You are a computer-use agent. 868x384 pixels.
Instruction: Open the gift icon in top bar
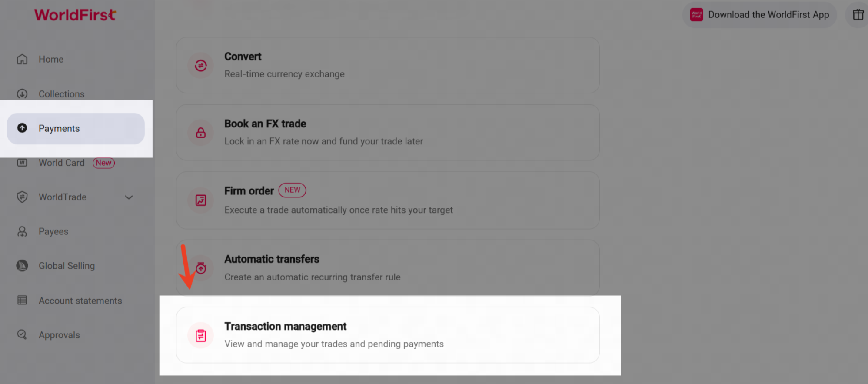click(858, 15)
